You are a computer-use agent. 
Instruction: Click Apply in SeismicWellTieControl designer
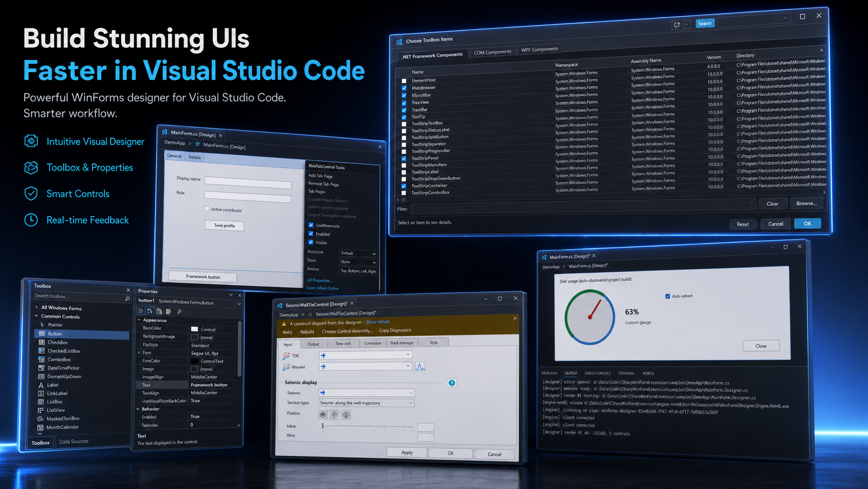[407, 453]
